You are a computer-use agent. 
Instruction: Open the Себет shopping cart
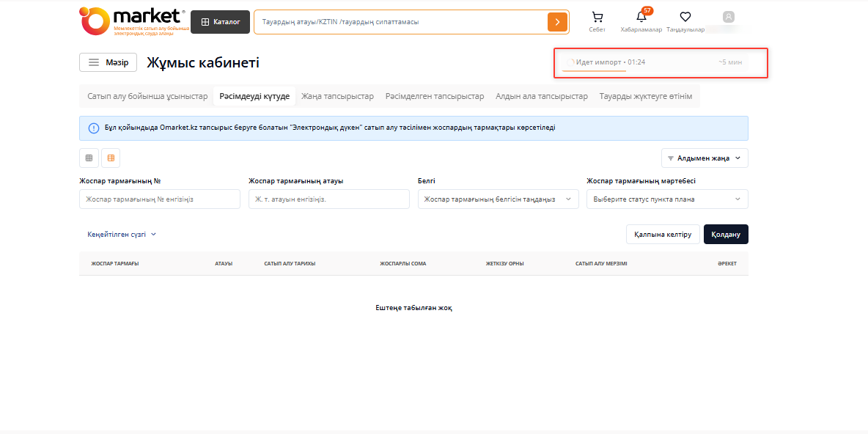(597, 21)
